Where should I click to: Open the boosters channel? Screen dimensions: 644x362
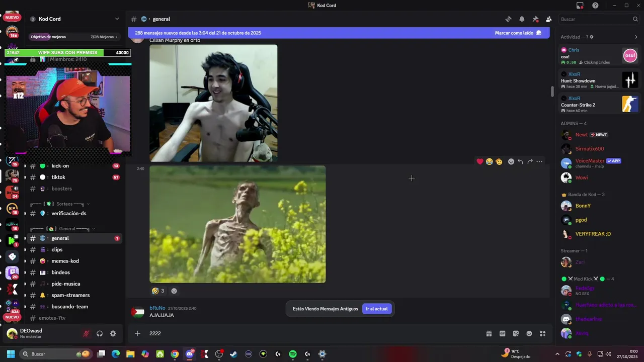tap(74, 189)
